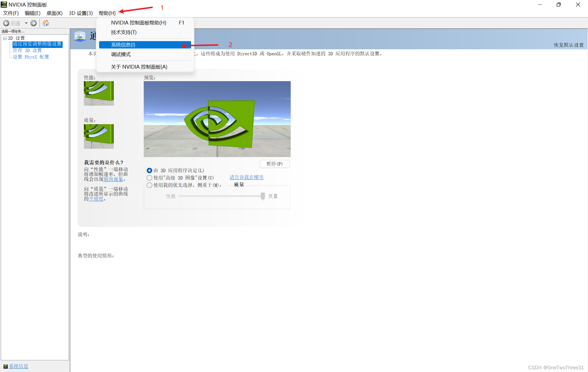Open the 请告诉我在哪里 link
588x372 pixels.
pos(246,177)
